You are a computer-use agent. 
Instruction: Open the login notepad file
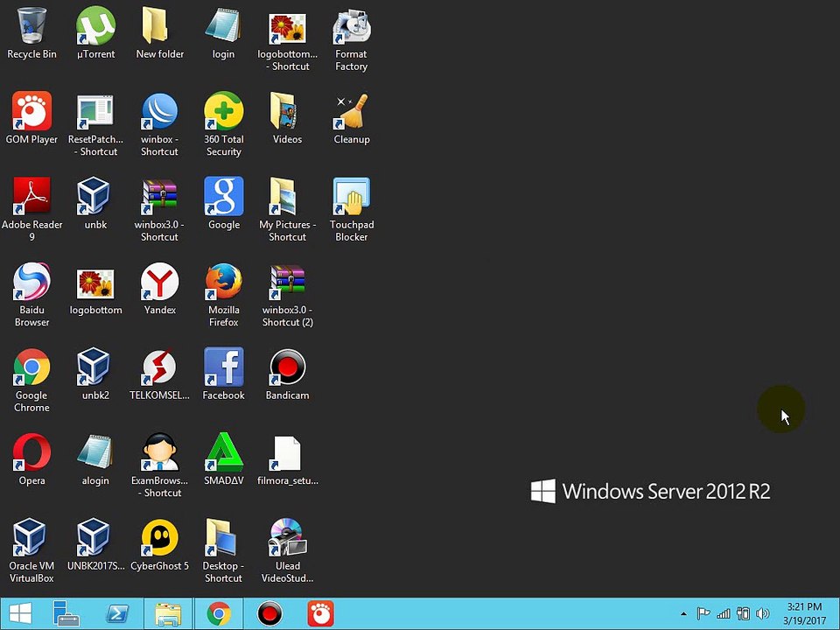click(223, 32)
